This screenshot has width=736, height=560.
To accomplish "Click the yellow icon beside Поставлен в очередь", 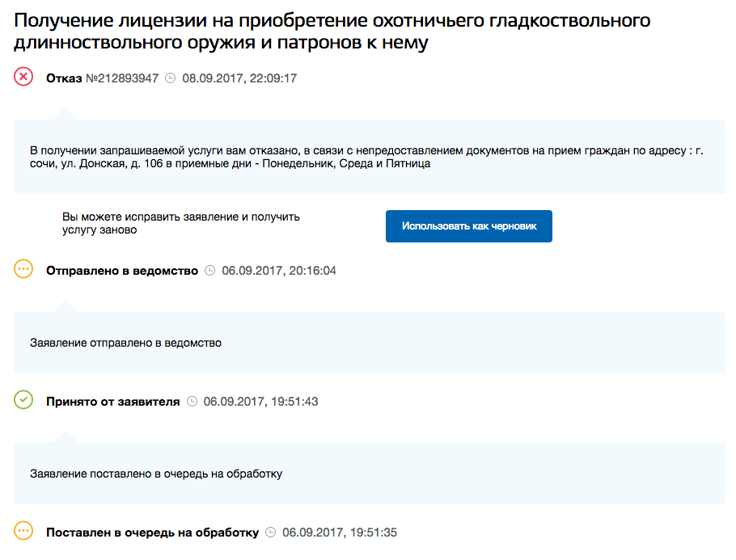I will [x=23, y=532].
